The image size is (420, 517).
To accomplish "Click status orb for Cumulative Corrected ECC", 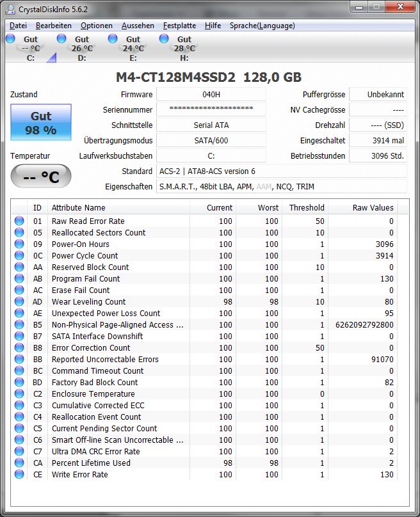I will (19, 405).
